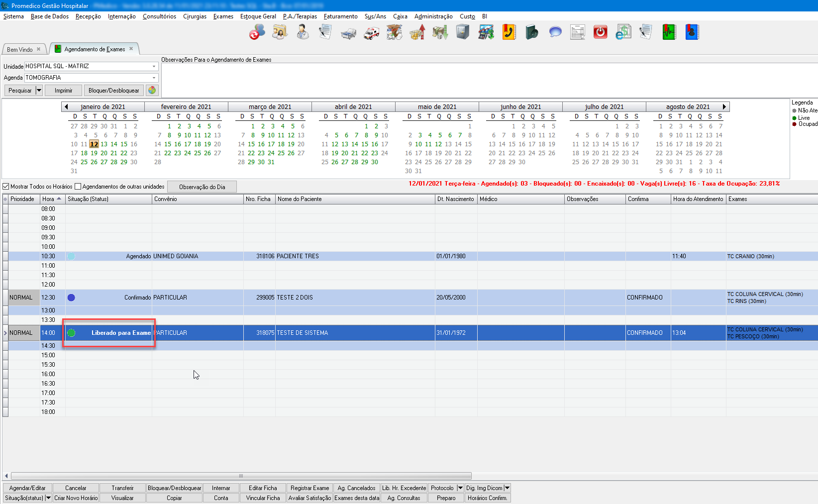
Task: Expand the Unidade dropdown
Action: (x=154, y=66)
